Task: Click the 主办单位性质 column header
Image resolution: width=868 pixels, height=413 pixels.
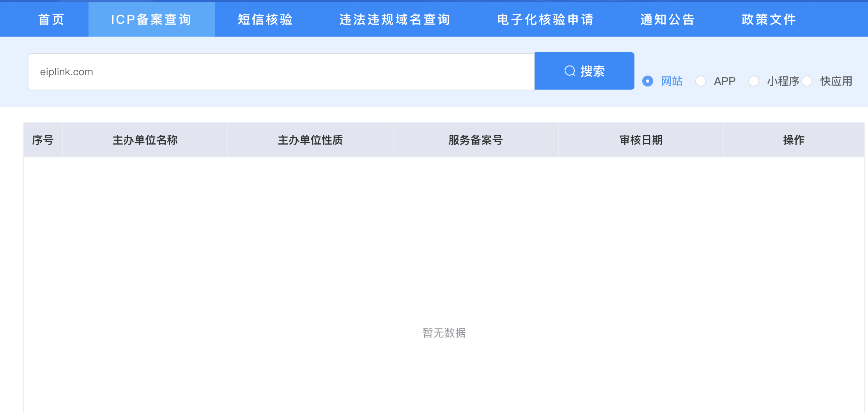Action: point(310,140)
